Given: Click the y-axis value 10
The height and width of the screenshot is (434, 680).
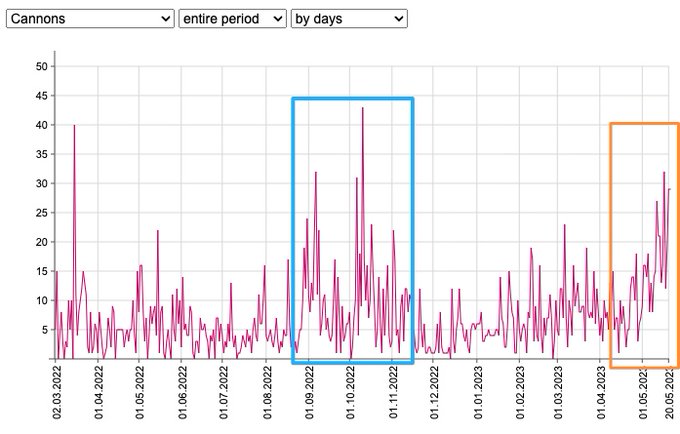Looking at the screenshot, I should [42, 300].
